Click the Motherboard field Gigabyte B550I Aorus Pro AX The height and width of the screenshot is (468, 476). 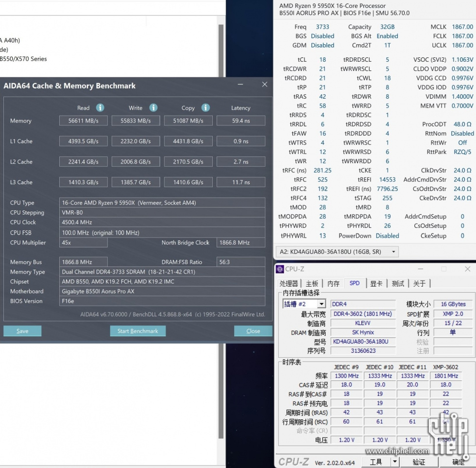[x=162, y=291]
